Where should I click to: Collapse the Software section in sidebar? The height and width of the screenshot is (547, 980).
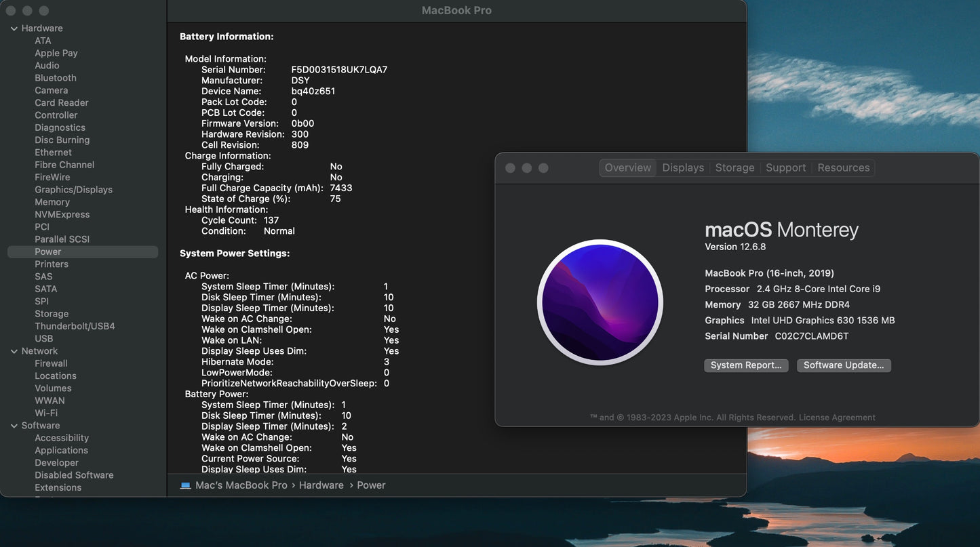[x=14, y=426]
